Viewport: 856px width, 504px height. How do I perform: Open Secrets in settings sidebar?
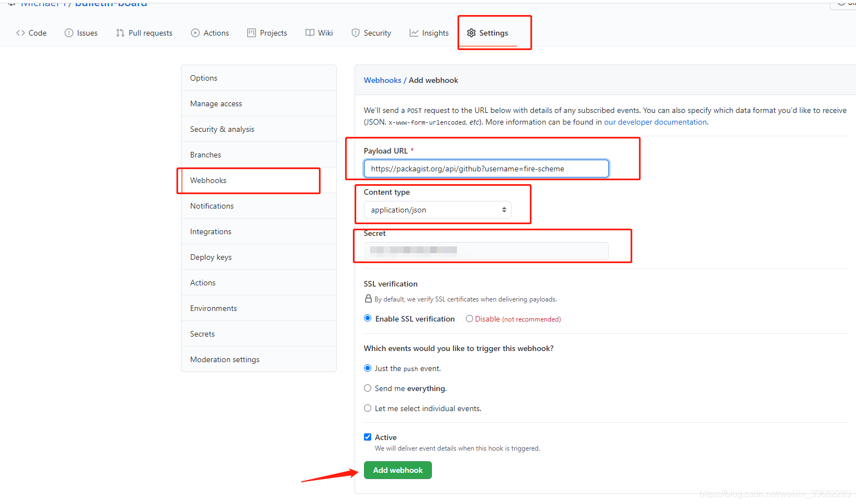[259, 334]
